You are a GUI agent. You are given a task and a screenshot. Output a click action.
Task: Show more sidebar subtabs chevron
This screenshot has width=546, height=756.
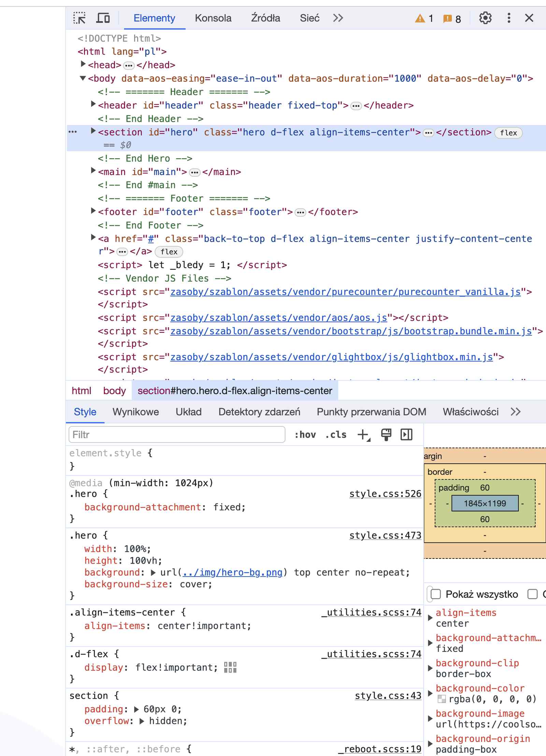(516, 412)
